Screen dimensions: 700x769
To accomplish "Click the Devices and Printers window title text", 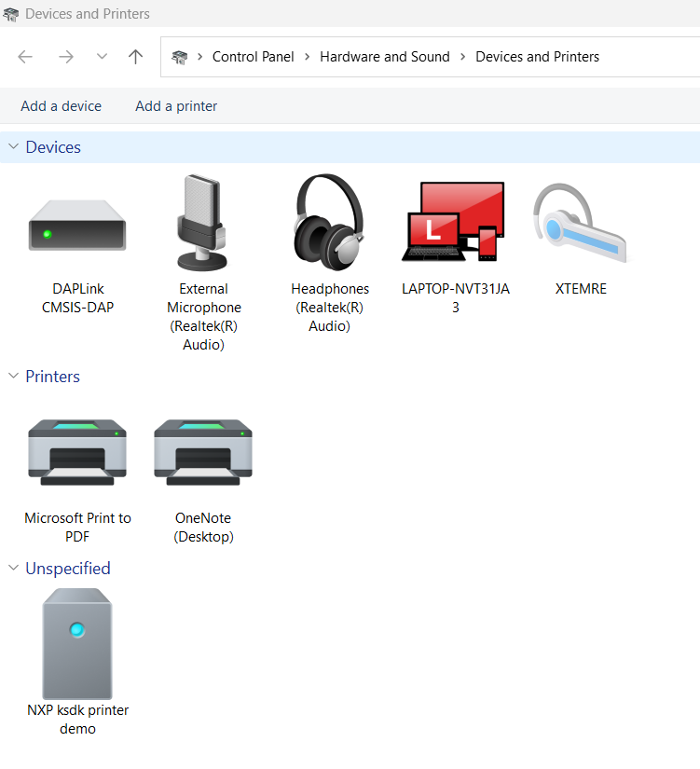I will (x=88, y=14).
